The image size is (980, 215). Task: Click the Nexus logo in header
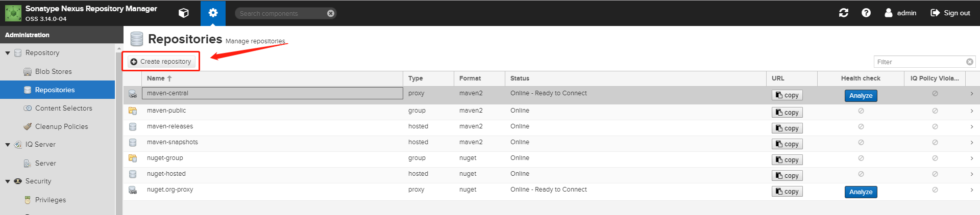[13, 13]
